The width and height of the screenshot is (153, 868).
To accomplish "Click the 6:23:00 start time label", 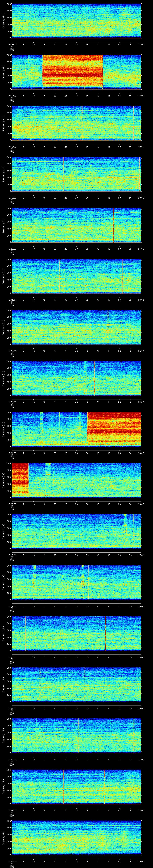I will 12,402.
